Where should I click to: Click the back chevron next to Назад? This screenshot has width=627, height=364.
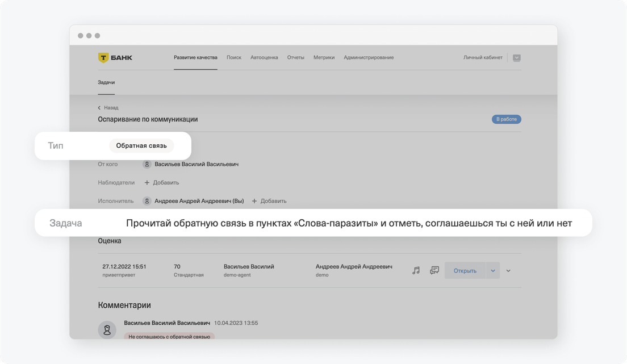tap(99, 107)
